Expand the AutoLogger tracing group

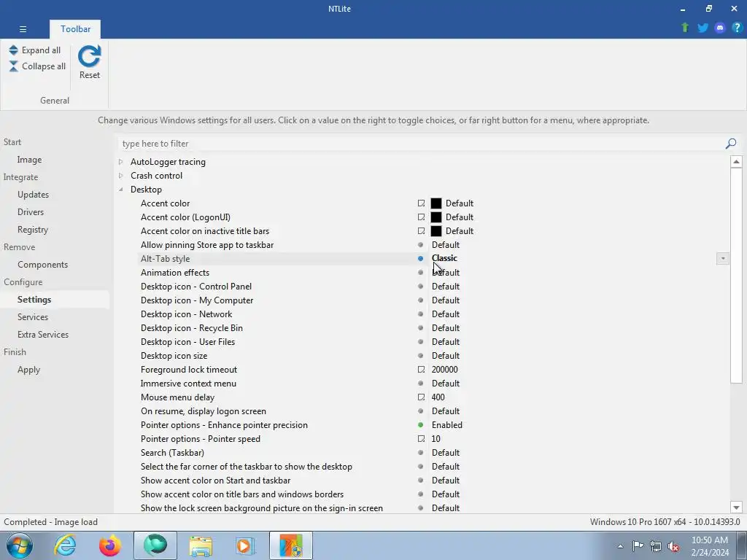point(121,162)
